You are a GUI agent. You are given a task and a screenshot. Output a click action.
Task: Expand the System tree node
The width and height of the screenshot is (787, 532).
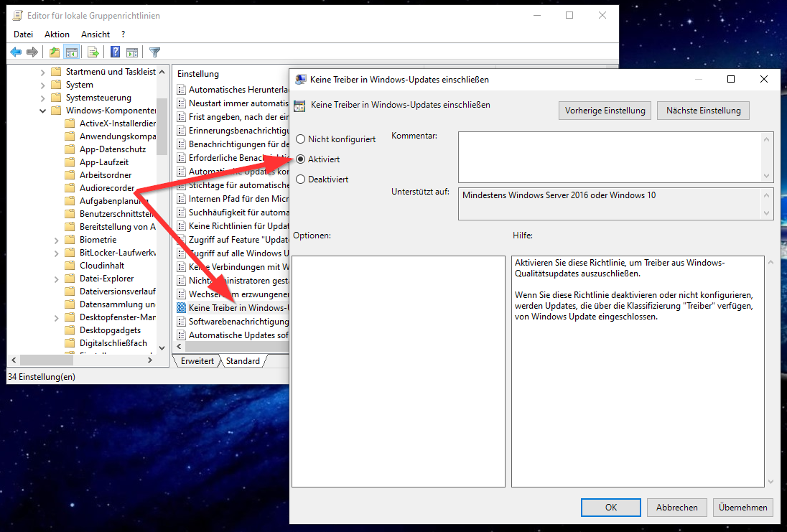[x=42, y=85]
